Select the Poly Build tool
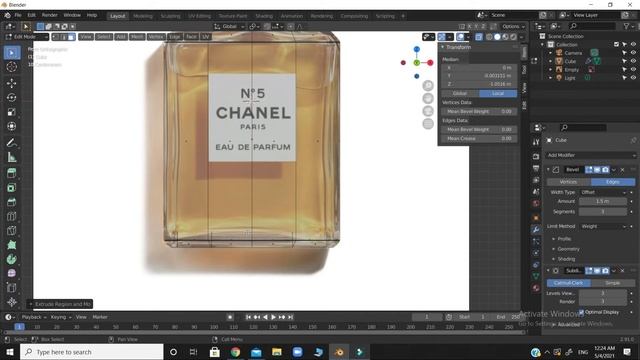 (x=12, y=245)
